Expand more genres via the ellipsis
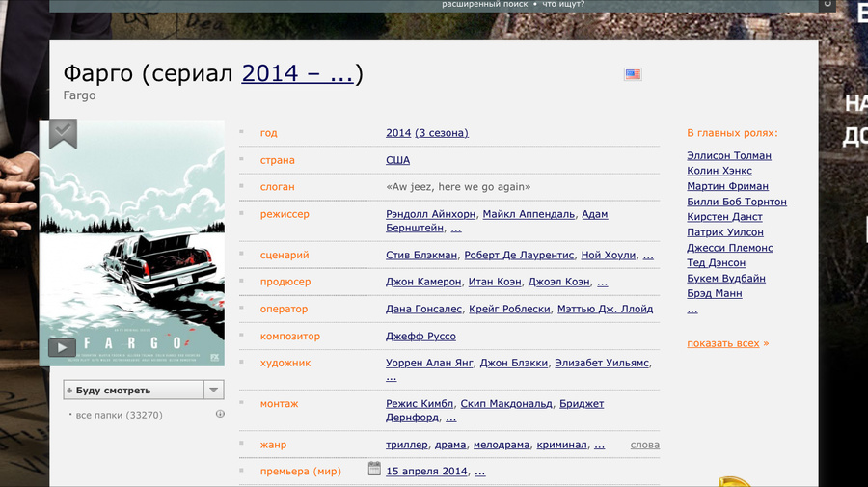 (599, 445)
